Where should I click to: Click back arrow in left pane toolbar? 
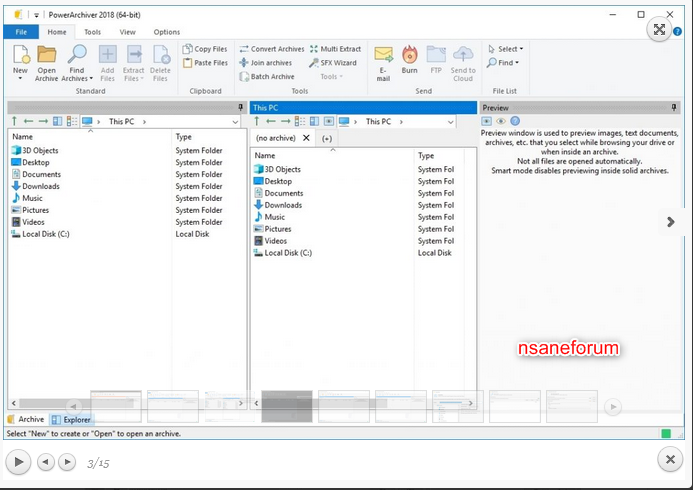(29, 121)
